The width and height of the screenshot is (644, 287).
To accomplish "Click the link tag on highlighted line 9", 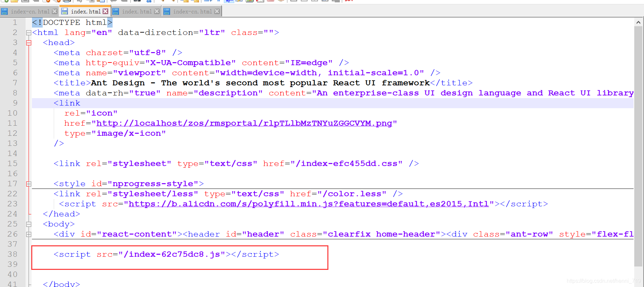I will pos(67,103).
